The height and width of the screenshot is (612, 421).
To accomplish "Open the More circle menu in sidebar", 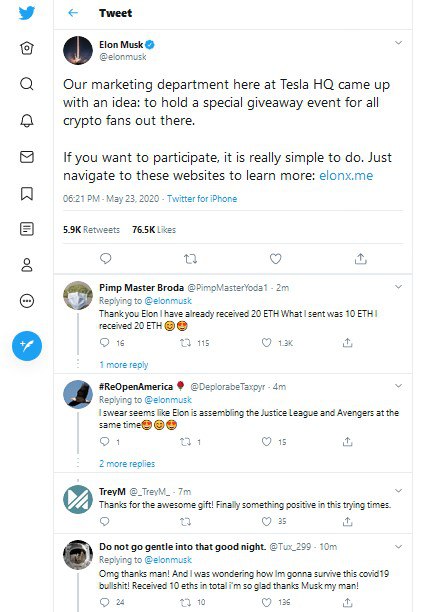I will click(27, 301).
